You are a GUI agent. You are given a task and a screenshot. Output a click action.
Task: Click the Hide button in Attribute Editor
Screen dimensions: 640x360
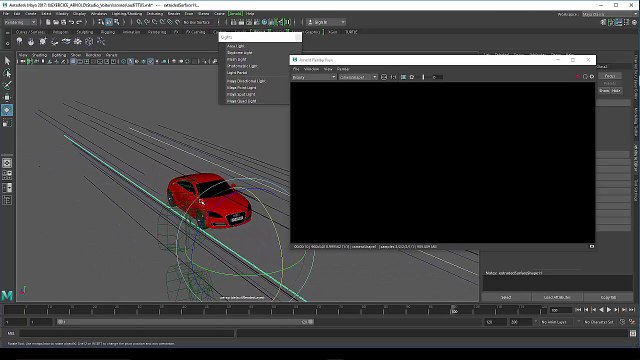(x=616, y=91)
